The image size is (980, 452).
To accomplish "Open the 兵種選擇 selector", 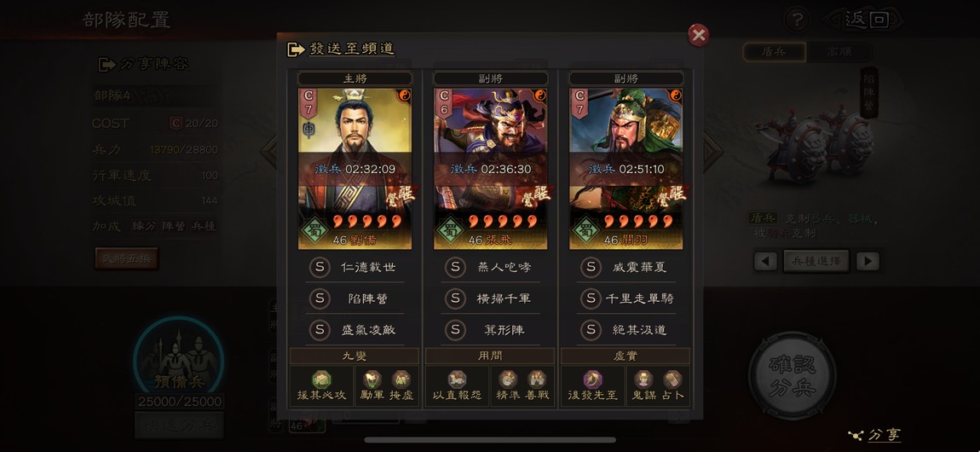I will [x=816, y=261].
